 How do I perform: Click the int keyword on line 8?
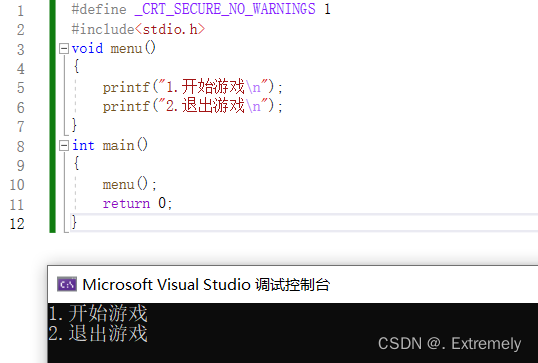pos(83,145)
